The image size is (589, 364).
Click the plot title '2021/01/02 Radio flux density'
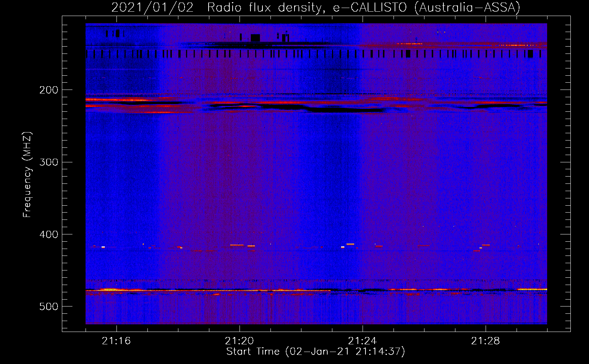point(316,7)
